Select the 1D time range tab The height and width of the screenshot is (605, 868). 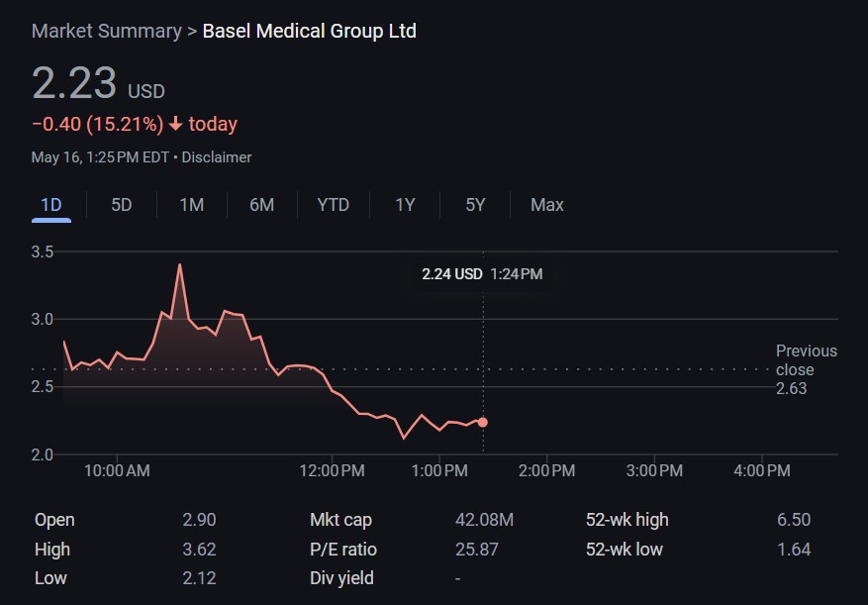click(x=50, y=205)
